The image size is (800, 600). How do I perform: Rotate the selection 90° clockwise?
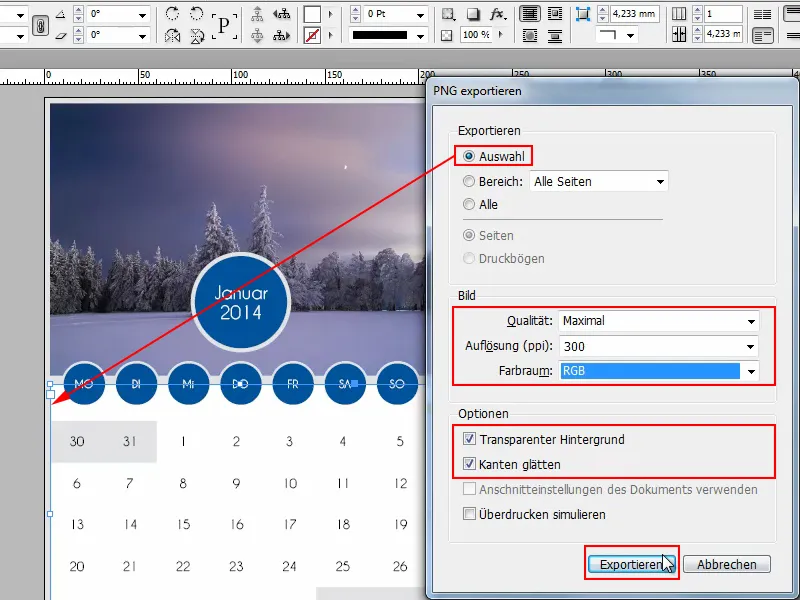point(172,14)
